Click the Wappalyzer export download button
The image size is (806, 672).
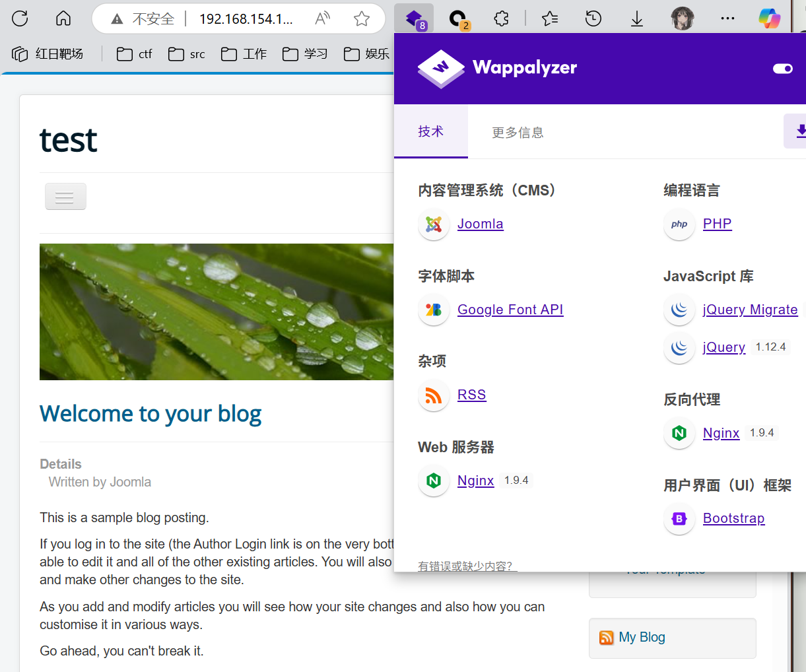pyautogui.click(x=796, y=131)
